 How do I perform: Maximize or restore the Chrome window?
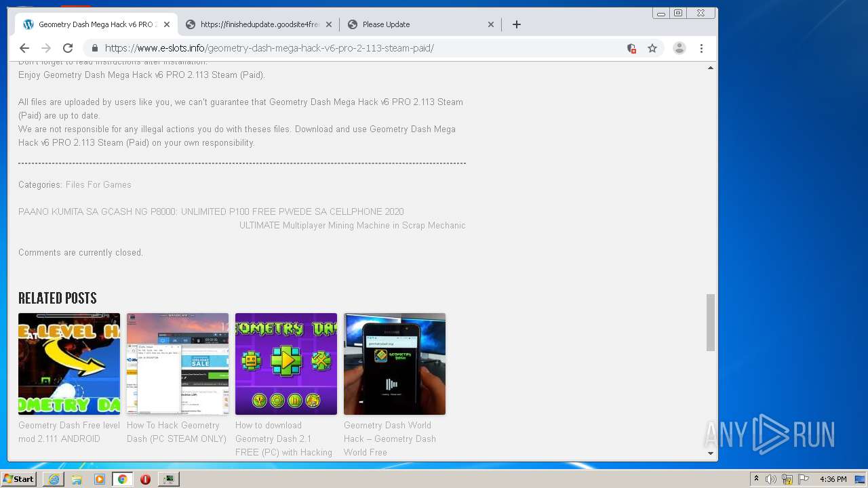pyautogui.click(x=677, y=13)
